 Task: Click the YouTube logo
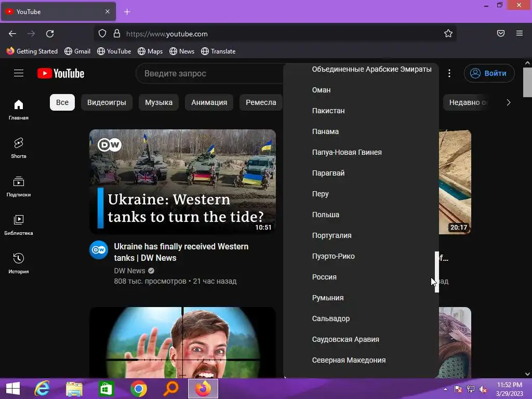pos(61,73)
